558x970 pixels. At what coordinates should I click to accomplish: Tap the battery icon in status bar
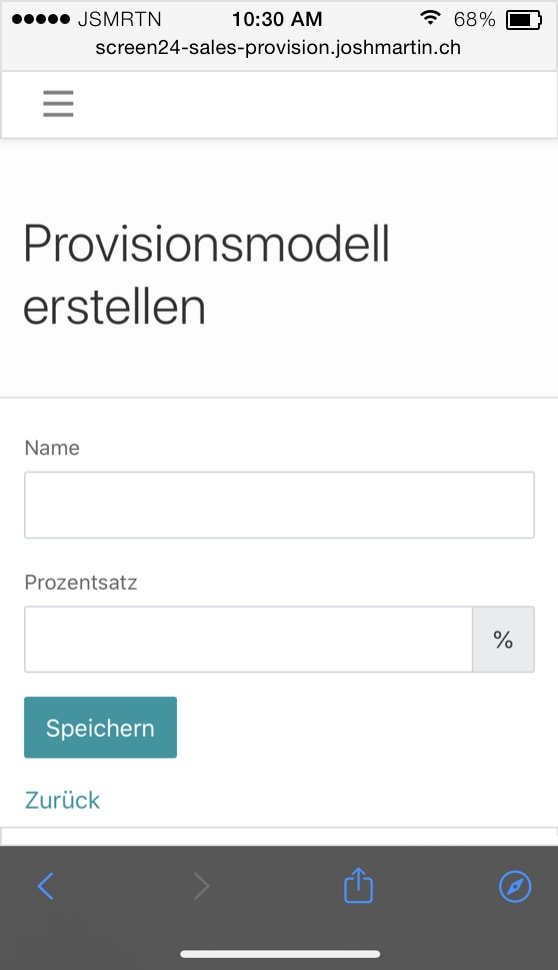pos(523,20)
